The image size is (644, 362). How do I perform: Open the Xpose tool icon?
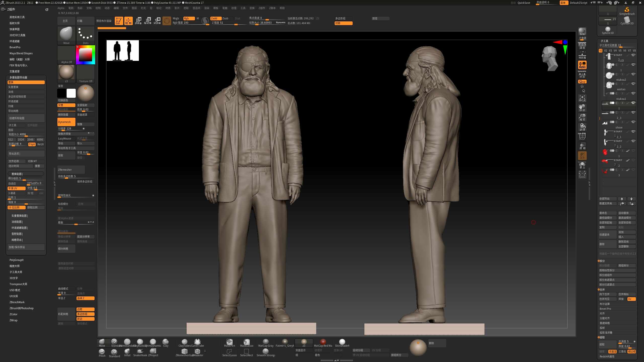582,174
